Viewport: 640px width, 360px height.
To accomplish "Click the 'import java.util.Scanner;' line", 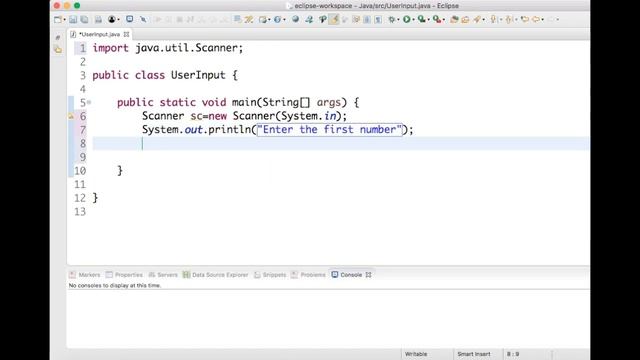I will tap(168, 48).
